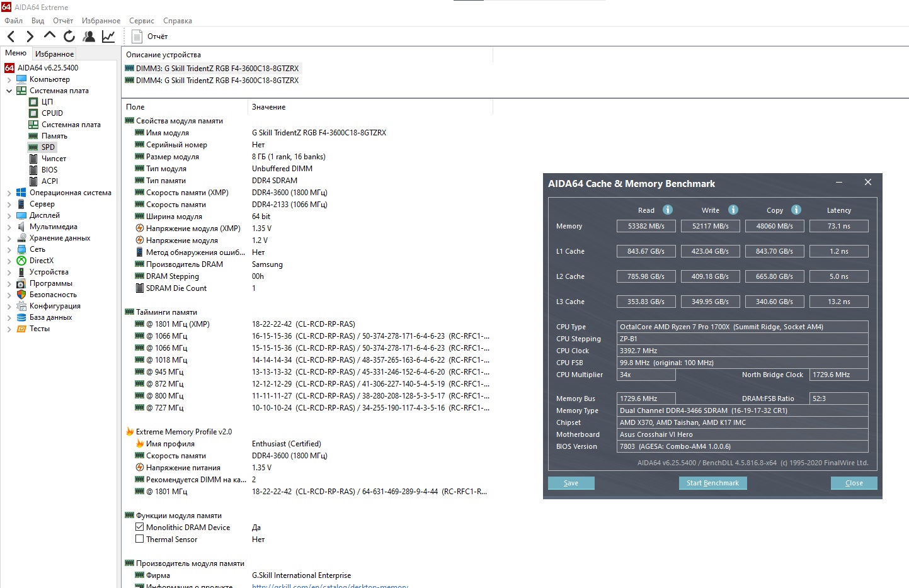The width and height of the screenshot is (909, 588).
Task: Click the CPU Type value field
Action: 743,327
